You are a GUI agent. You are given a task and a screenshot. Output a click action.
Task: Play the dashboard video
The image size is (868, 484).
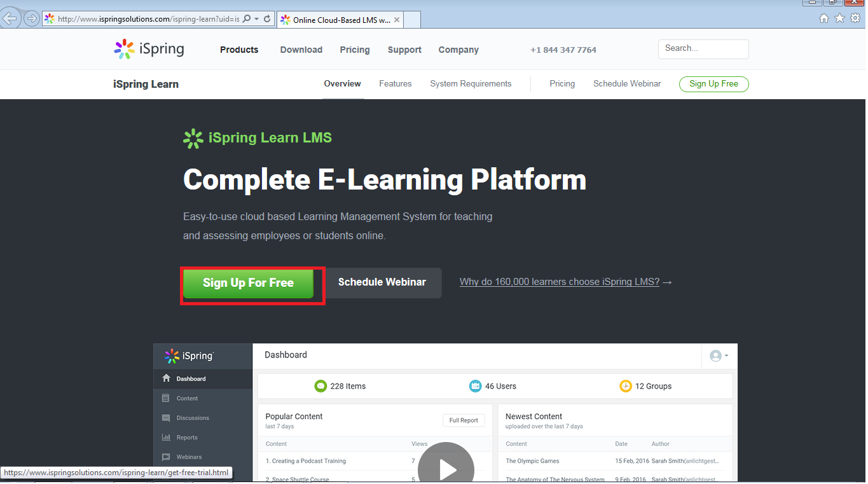(446, 469)
